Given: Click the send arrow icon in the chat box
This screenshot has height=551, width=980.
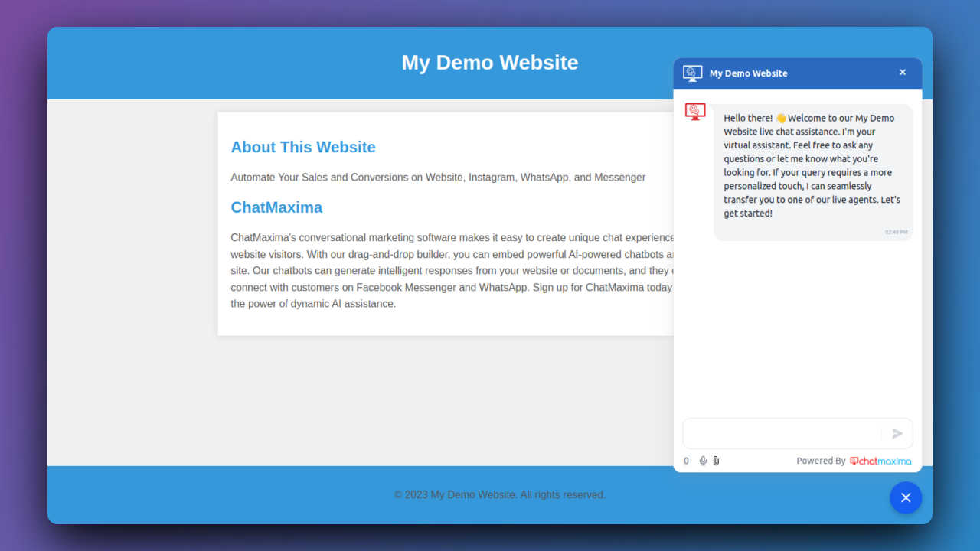Looking at the screenshot, I should [897, 434].
